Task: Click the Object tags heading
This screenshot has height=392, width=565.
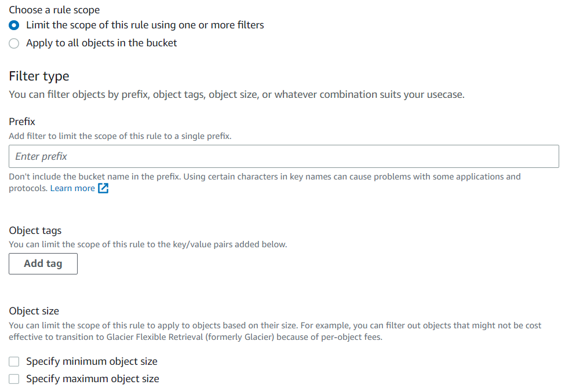Action: click(x=35, y=230)
